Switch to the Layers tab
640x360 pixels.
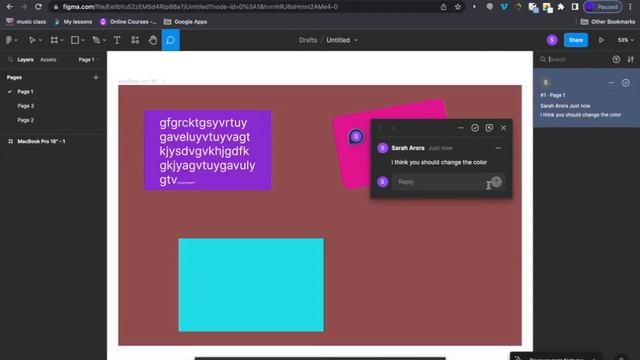25,60
